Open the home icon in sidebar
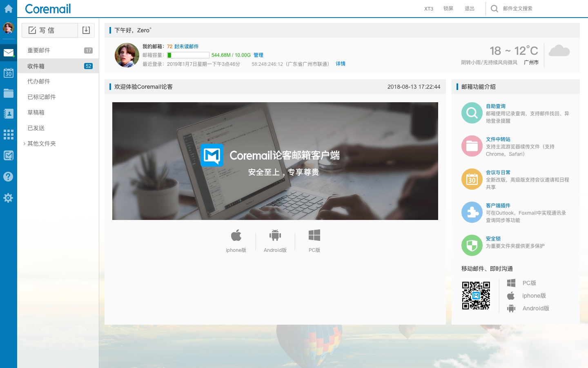Viewport: 588px width, 368px height. pos(9,9)
